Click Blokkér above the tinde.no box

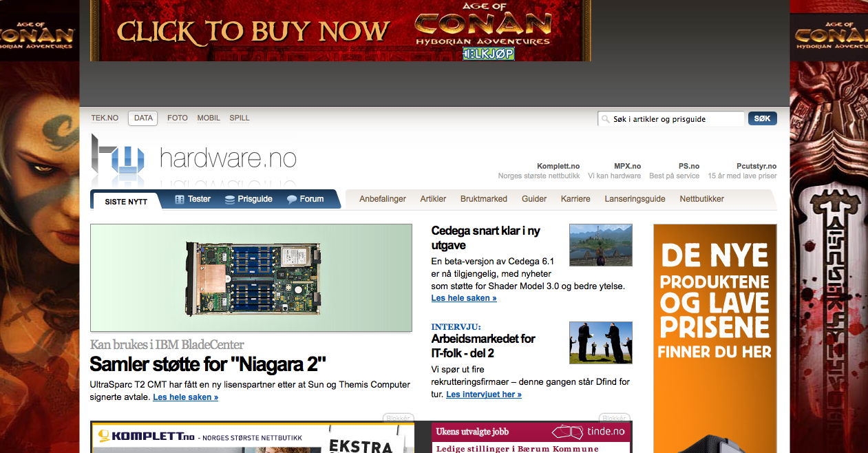615,418
